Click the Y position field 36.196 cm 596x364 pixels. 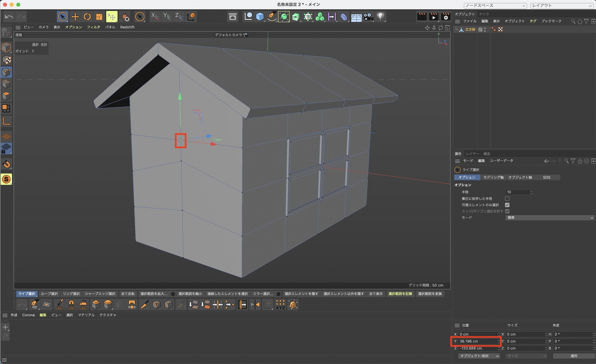tap(477, 341)
